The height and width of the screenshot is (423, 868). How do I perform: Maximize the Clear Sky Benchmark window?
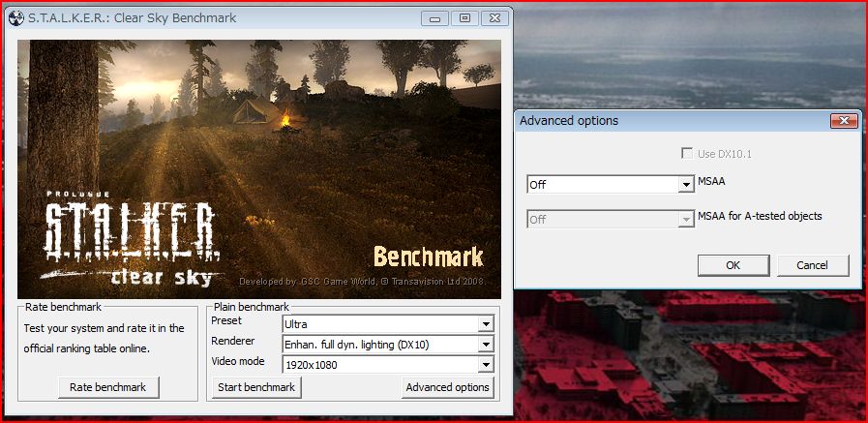coord(464,18)
